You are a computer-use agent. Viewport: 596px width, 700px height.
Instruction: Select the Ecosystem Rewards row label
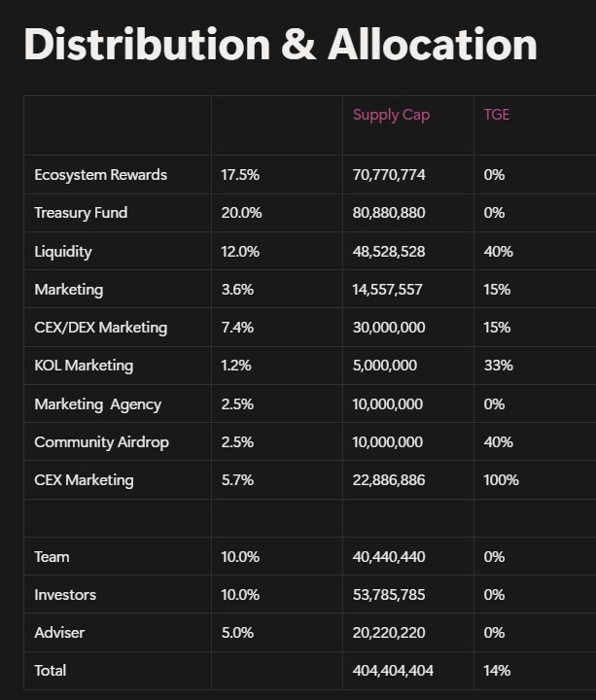(x=100, y=175)
